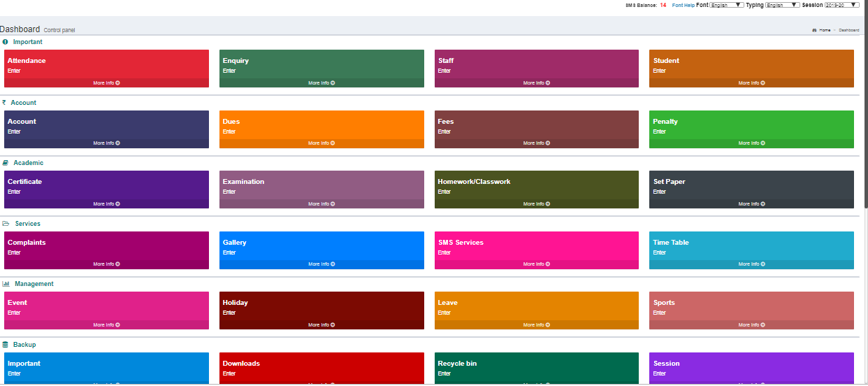The image size is (868, 386).
Task: Click the Holiday card title
Action: tap(235, 303)
